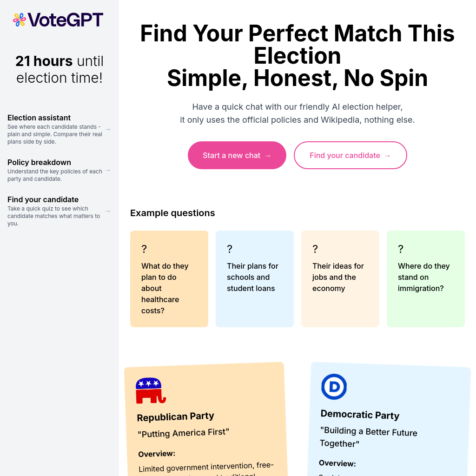Click the arrow next to Election assistant

pos(108,129)
